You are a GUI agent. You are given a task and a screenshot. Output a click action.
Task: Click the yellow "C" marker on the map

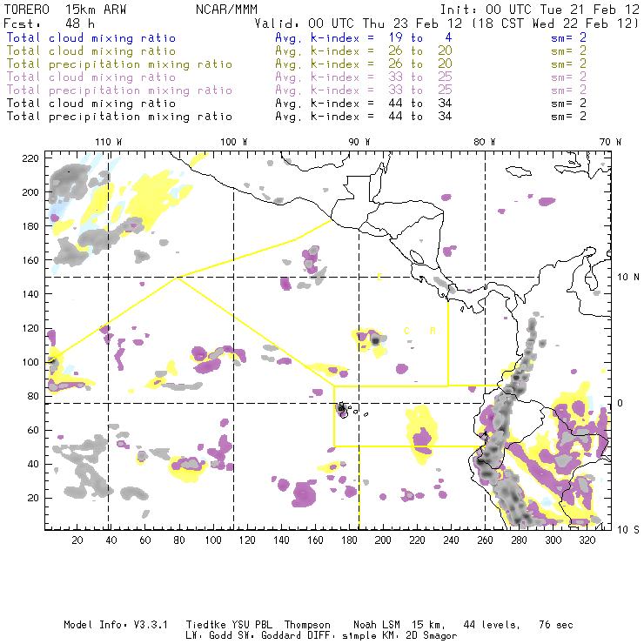pos(406,331)
